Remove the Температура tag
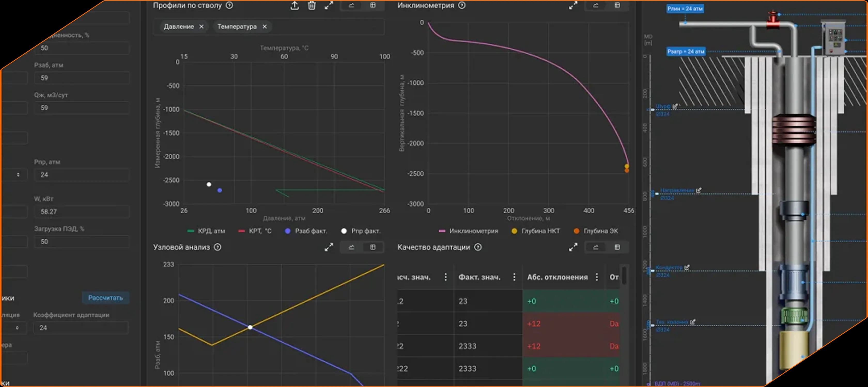The height and width of the screenshot is (387, 868). (x=265, y=27)
